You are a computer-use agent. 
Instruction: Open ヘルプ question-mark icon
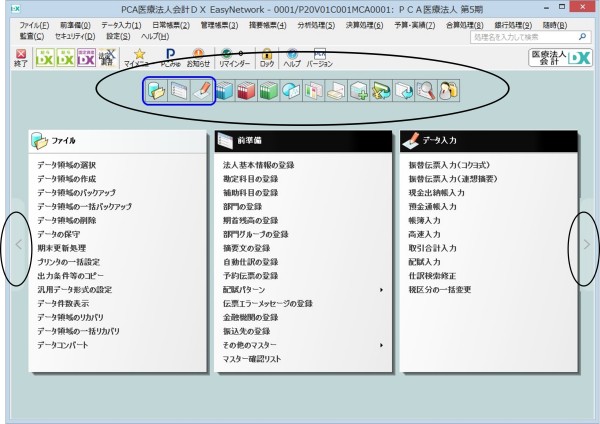point(292,58)
